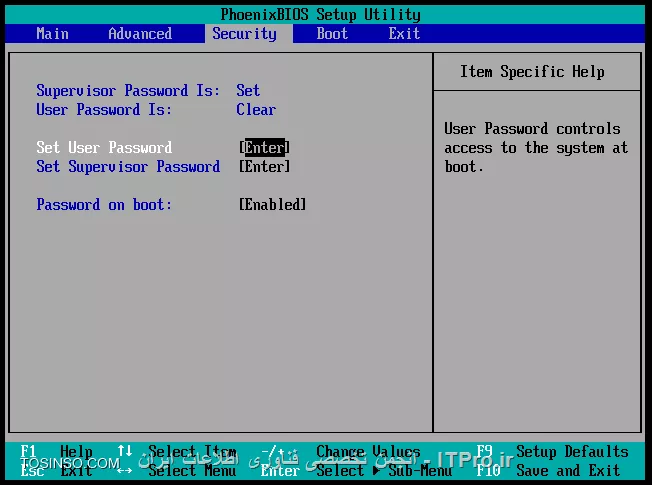Click the Clear status of user password

256,110
